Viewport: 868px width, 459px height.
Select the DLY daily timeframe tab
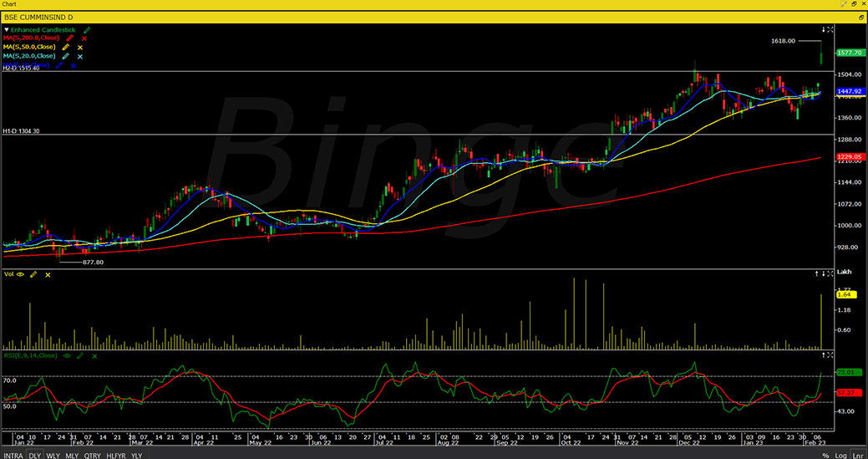(x=35, y=455)
